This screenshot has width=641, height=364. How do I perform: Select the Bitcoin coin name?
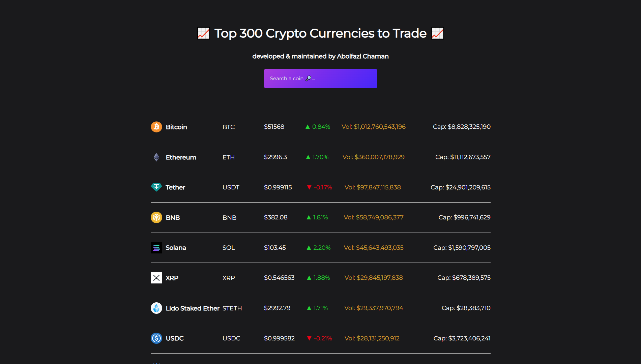[x=176, y=127]
